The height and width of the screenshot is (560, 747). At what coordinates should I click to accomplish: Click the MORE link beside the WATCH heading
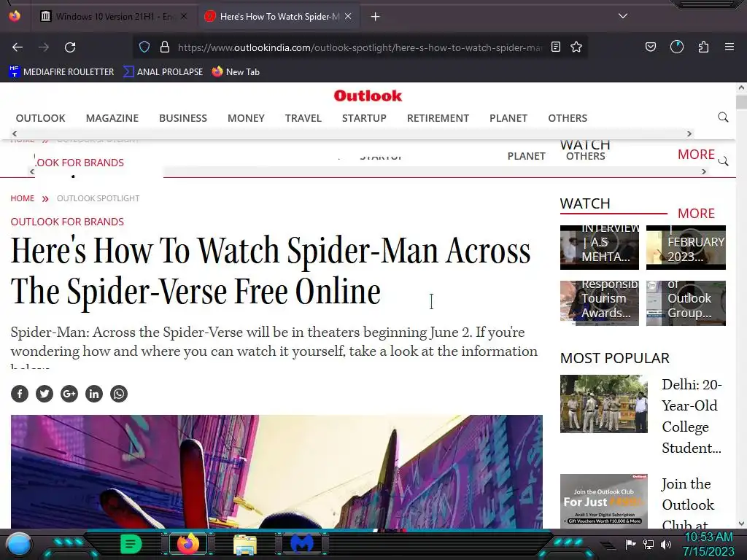tap(696, 214)
